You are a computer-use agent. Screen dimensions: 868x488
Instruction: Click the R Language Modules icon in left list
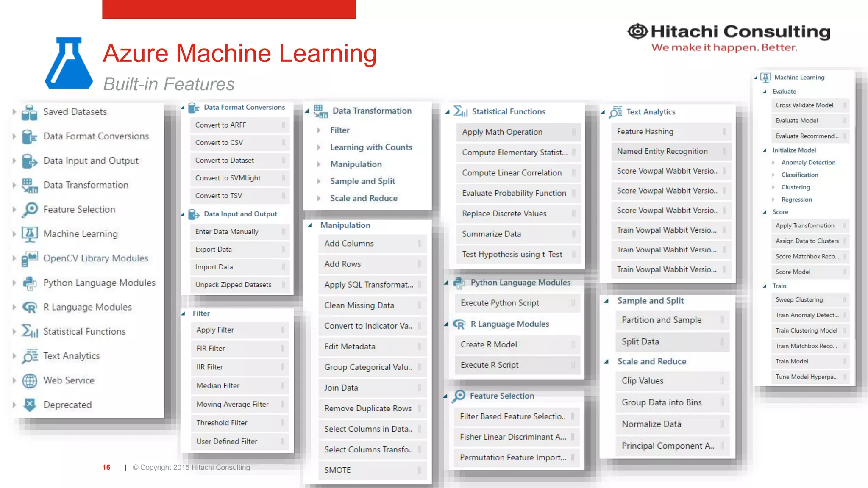tap(30, 308)
